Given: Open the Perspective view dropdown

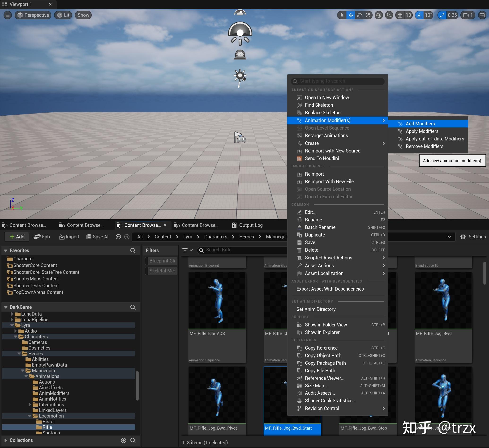Looking at the screenshot, I should [x=33, y=15].
